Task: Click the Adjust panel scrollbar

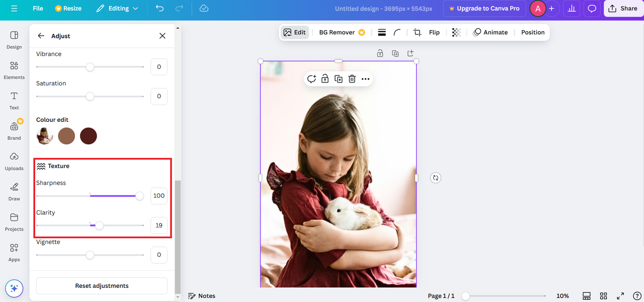Action: click(177, 237)
